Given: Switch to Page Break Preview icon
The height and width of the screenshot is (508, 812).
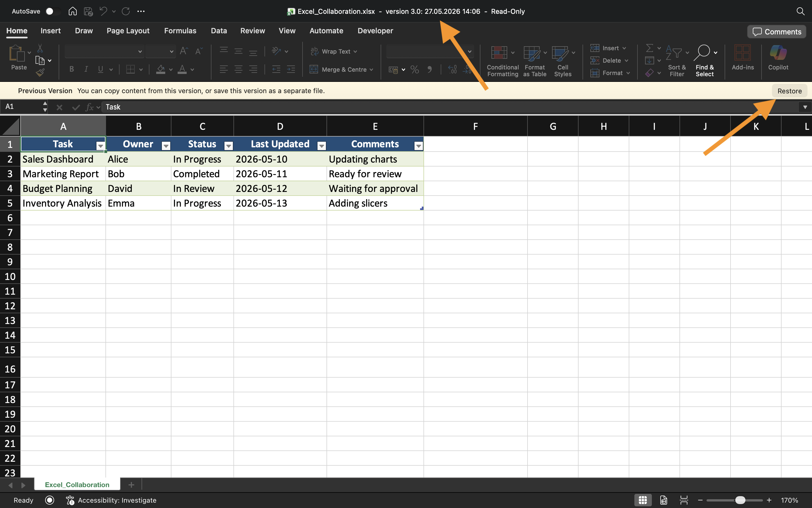Looking at the screenshot, I should (683, 500).
